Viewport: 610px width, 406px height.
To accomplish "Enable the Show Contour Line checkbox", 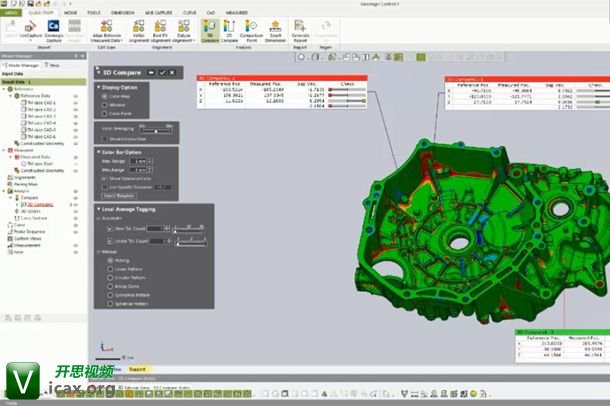I will tap(103, 139).
